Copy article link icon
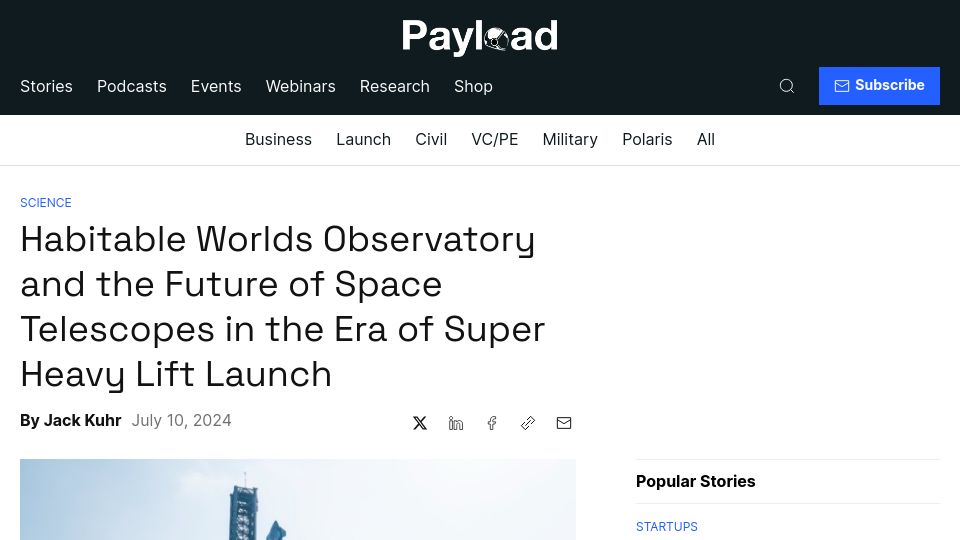 tap(528, 423)
